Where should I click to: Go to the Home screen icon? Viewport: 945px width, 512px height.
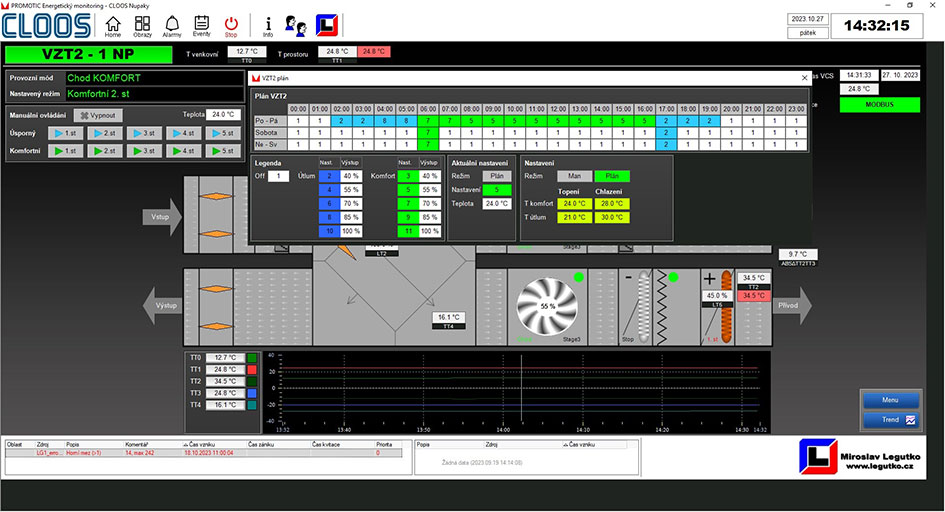[113, 24]
